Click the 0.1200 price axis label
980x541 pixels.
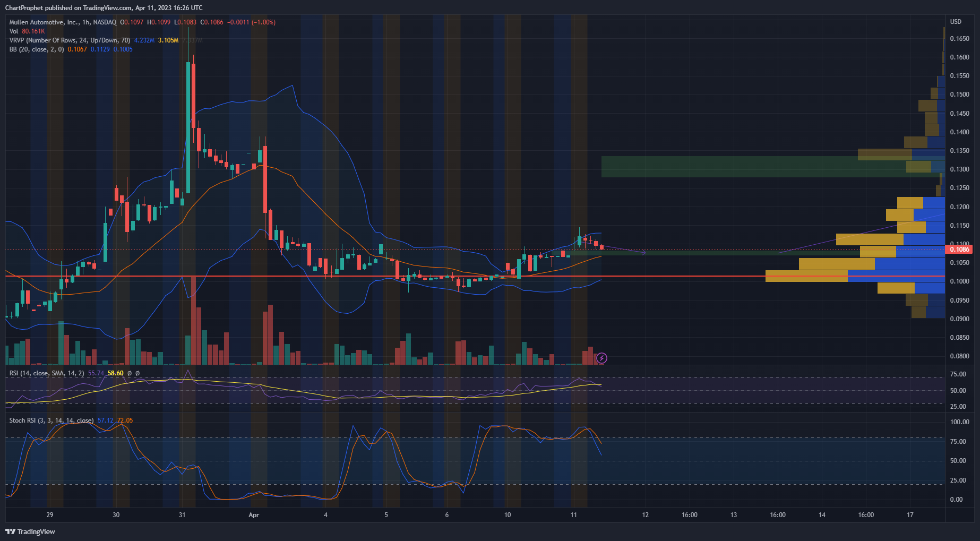click(959, 207)
